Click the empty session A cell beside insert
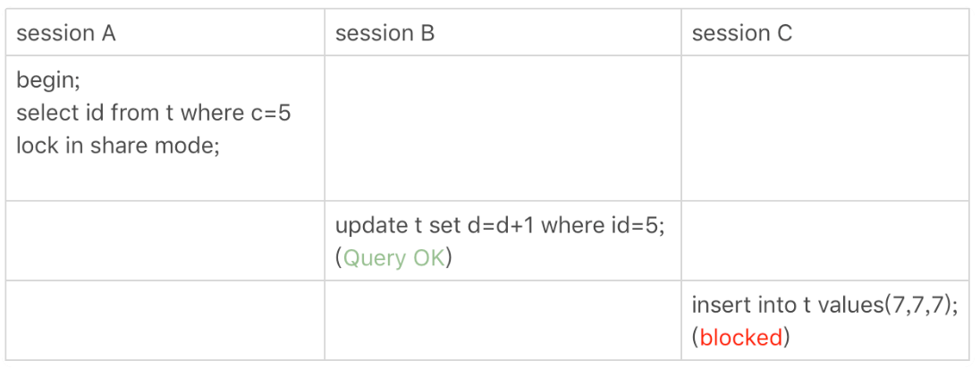 tap(165, 320)
